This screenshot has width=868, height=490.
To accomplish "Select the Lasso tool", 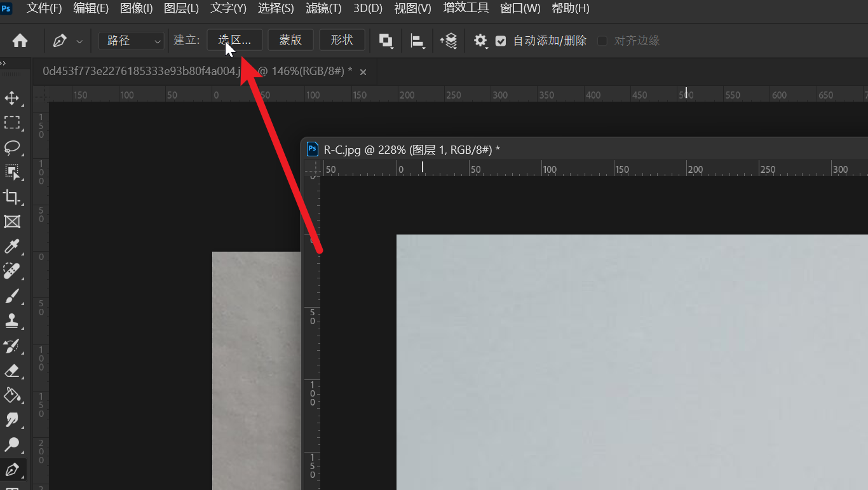I will (x=12, y=147).
